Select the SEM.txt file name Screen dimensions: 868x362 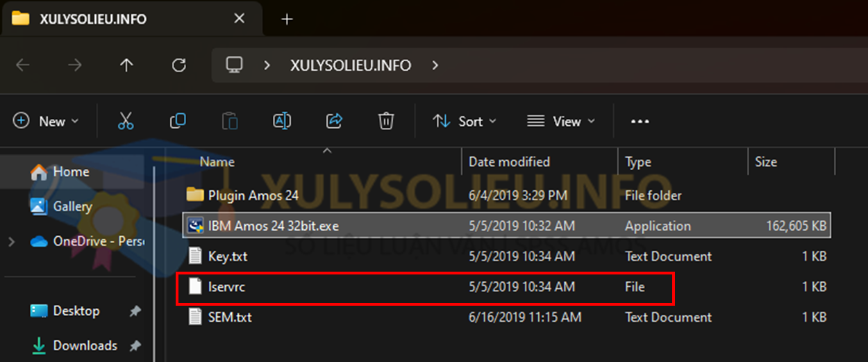230,318
